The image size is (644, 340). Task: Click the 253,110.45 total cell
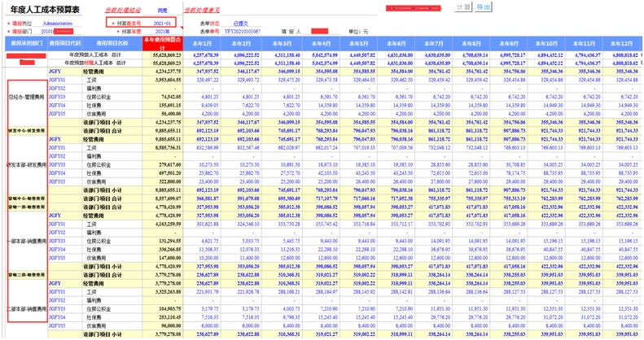coord(163,317)
